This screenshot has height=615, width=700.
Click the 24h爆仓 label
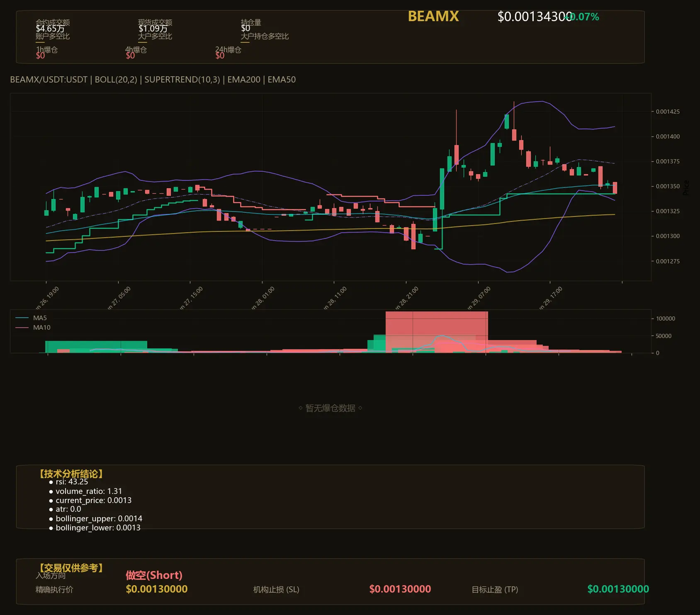(228, 50)
